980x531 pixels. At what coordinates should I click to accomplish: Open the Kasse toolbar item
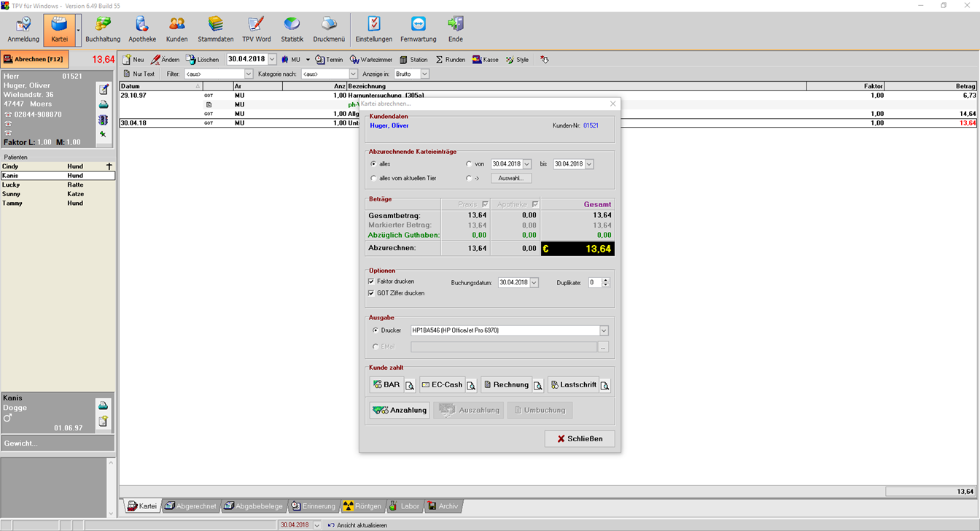coord(485,60)
